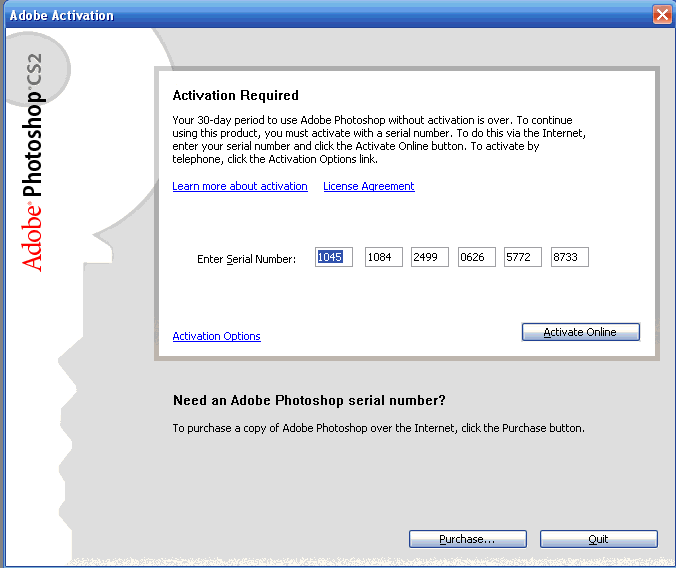This screenshot has width=676, height=568.
Task: Place cursor in the 5772 serial field
Action: 523,258
